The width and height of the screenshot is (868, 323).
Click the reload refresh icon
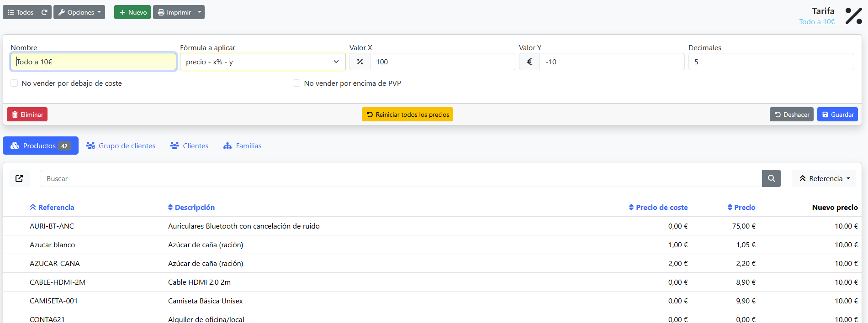[44, 12]
